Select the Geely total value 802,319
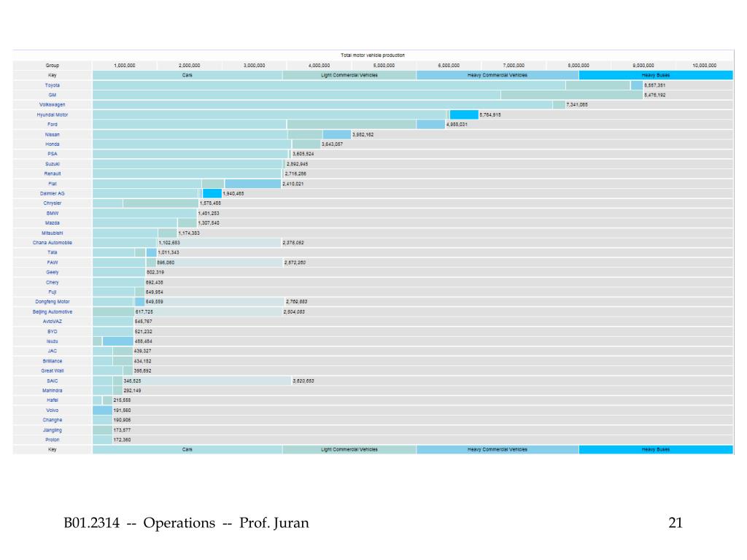747x560 pixels. (155, 273)
